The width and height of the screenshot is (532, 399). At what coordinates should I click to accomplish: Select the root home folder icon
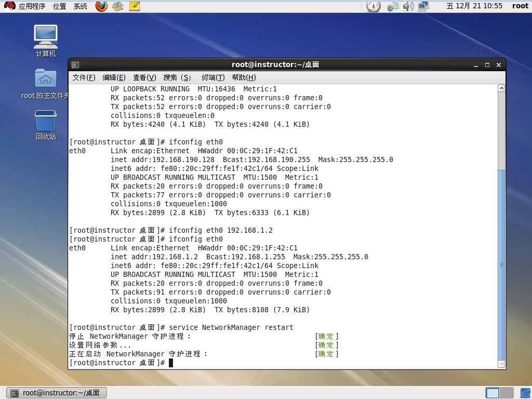pos(46,84)
